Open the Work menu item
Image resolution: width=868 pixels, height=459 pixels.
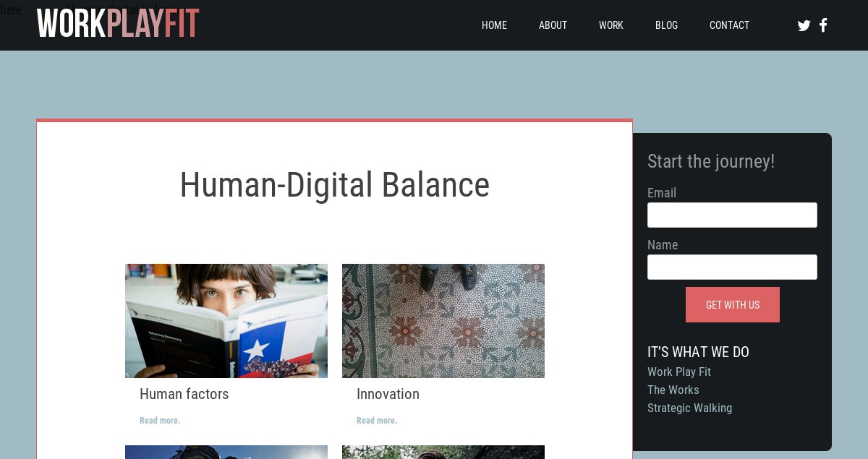tap(610, 25)
